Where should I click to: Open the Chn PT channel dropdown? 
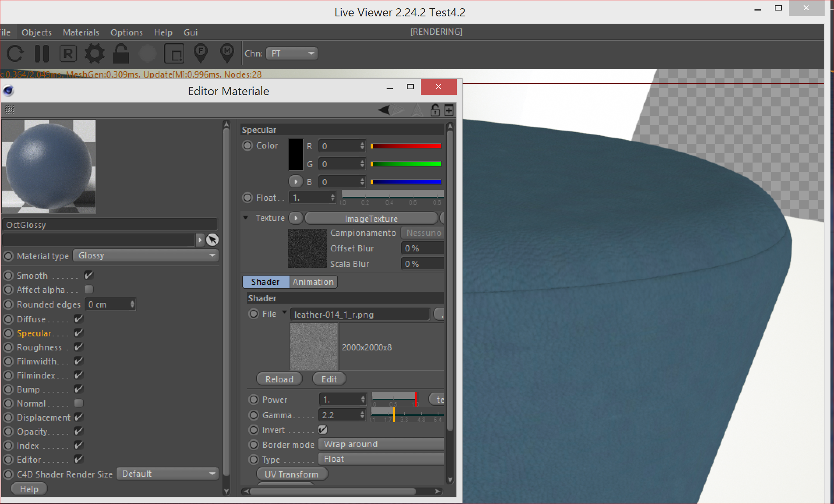[x=292, y=53]
